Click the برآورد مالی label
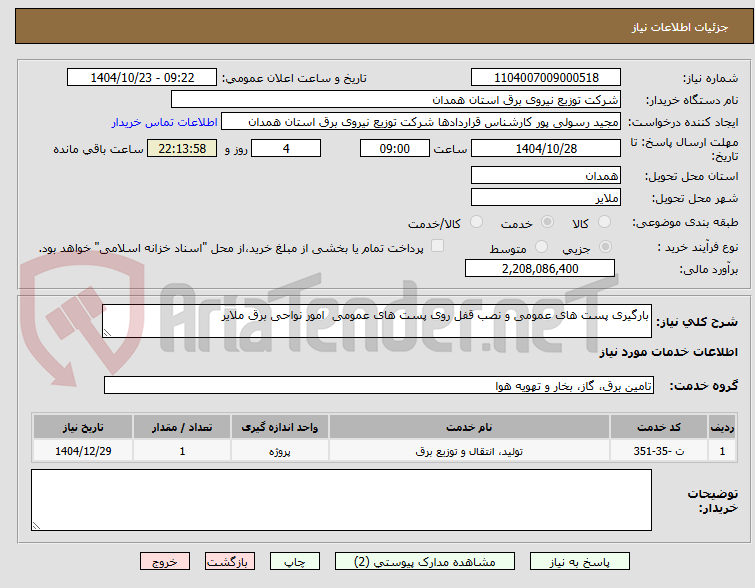Image resolution: width=755 pixels, height=588 pixels. point(708,269)
